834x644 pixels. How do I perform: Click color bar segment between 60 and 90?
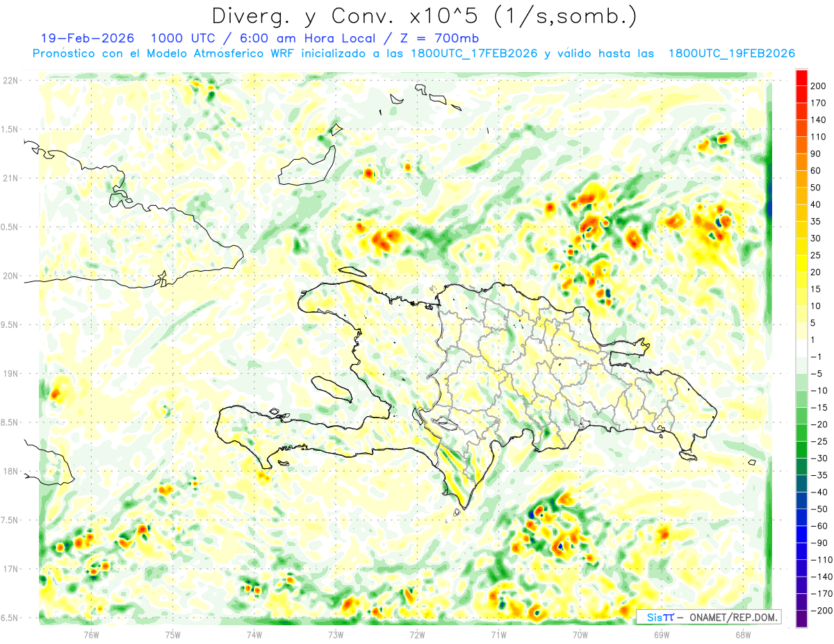801,163
